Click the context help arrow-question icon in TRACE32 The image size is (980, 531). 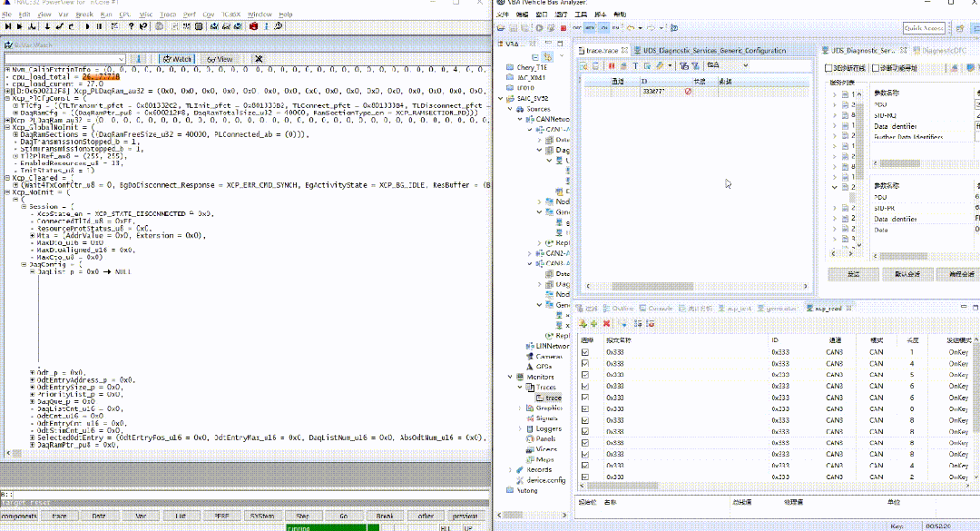click(x=143, y=26)
